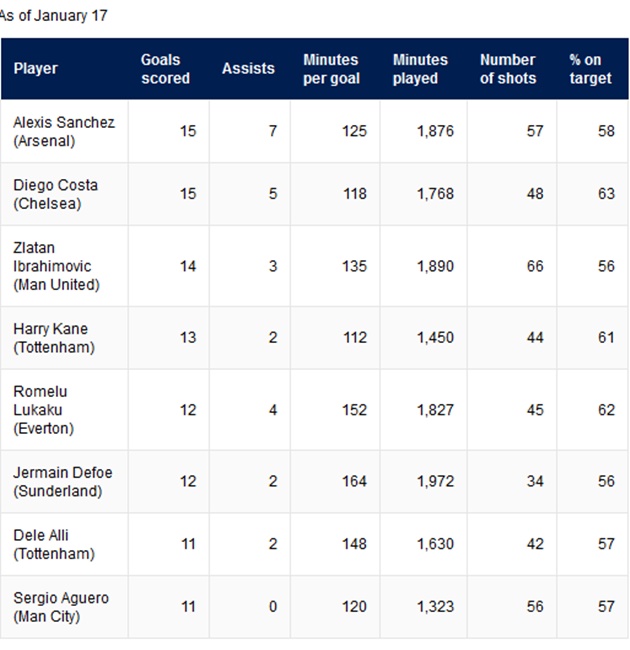630x650 pixels.
Task: Click the Harry Kane (Tottenham) cell
Action: 64,338
